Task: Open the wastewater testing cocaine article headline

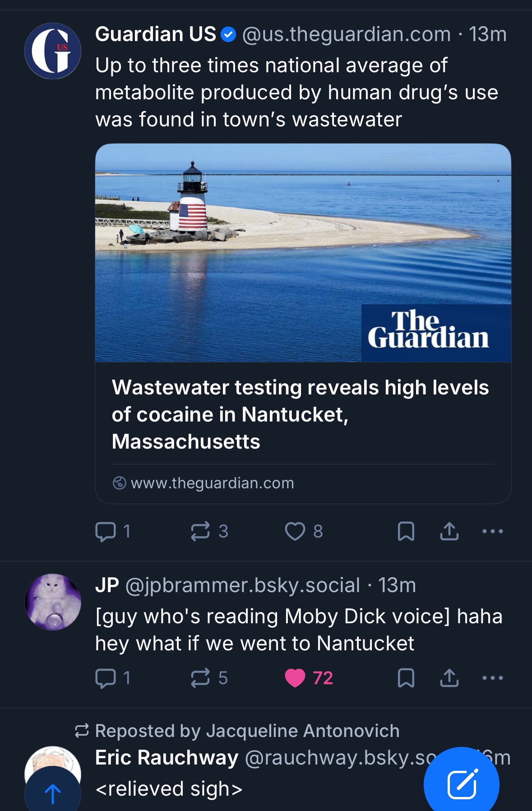Action: (x=300, y=414)
